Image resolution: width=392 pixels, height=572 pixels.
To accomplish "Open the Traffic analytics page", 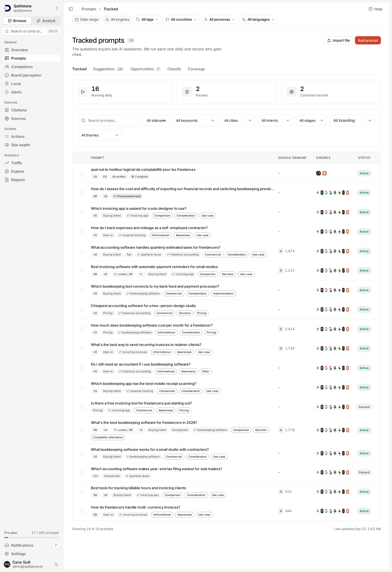I will coord(32,163).
